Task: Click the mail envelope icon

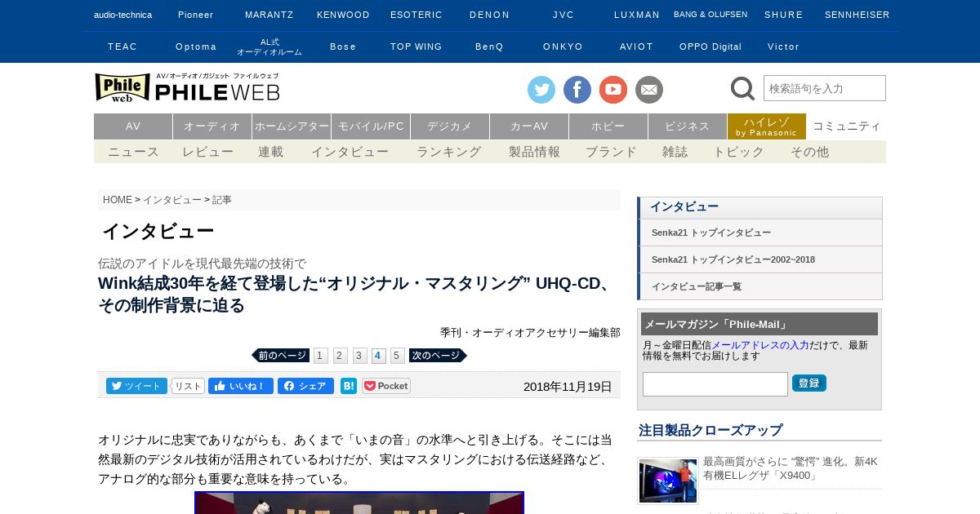Action: point(649,90)
